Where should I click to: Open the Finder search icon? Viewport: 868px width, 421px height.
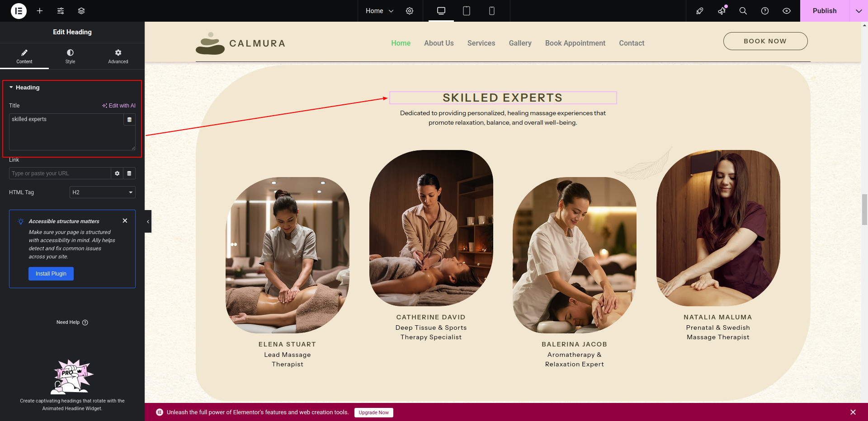point(743,11)
